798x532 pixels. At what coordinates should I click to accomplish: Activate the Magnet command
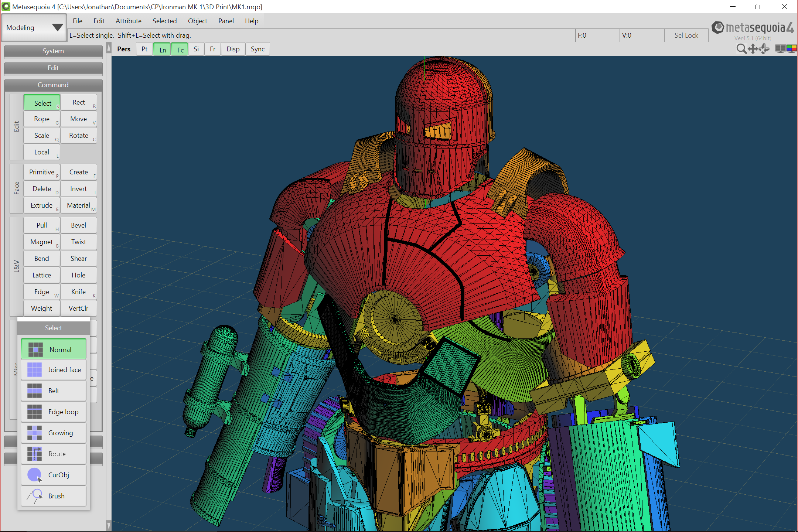point(42,242)
